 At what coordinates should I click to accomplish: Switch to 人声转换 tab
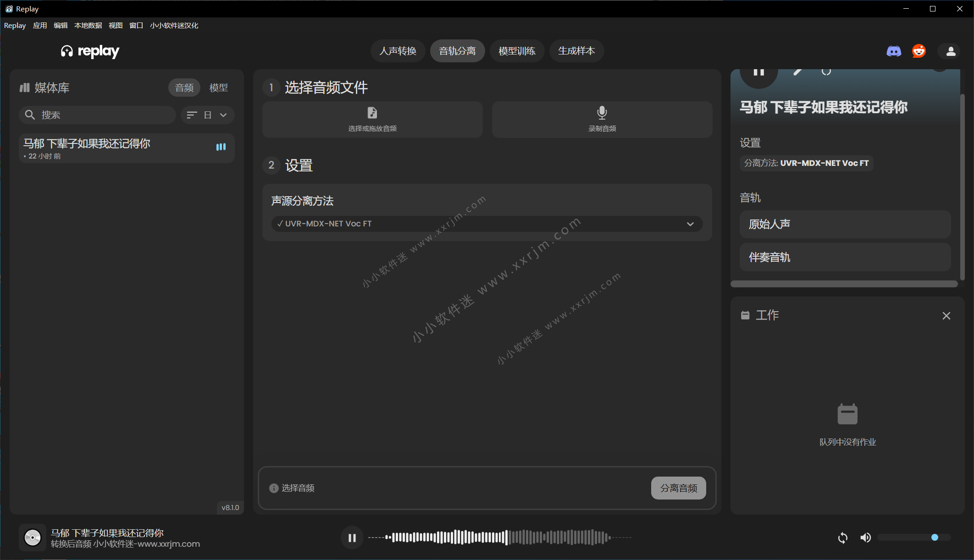click(398, 51)
